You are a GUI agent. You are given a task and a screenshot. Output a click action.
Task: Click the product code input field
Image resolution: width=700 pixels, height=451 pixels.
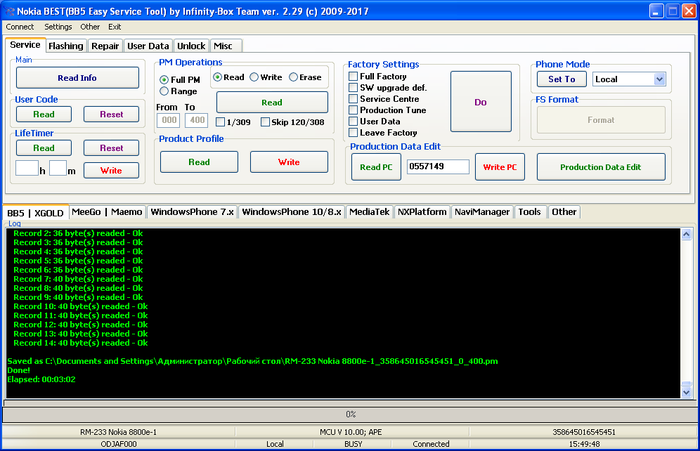click(437, 166)
